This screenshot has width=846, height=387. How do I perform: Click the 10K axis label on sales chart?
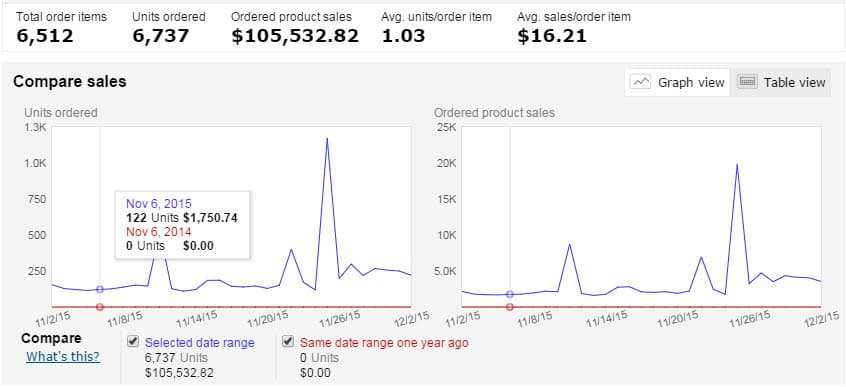tap(446, 235)
